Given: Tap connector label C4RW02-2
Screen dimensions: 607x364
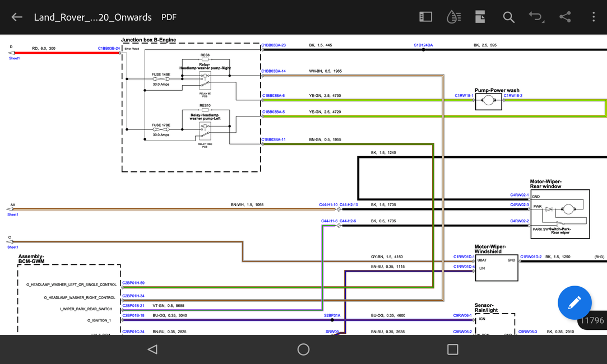Looking at the screenshot, I should pyautogui.click(x=519, y=221).
